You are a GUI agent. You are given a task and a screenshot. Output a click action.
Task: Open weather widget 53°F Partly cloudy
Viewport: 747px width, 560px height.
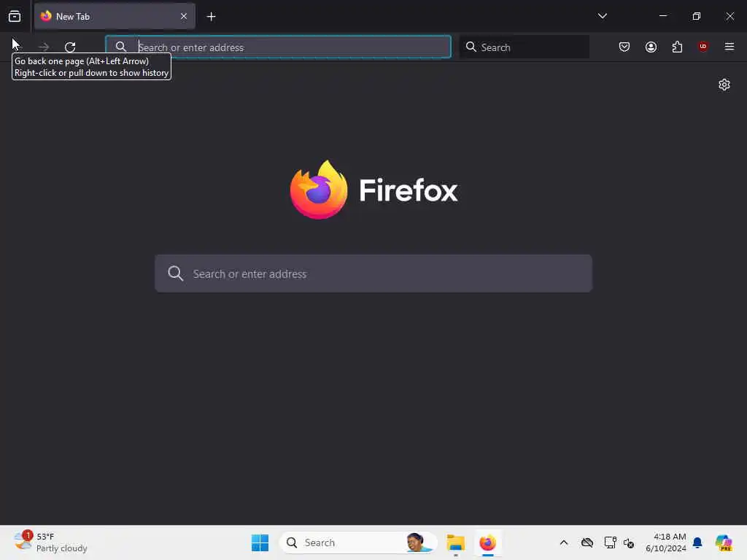[x=50, y=542]
